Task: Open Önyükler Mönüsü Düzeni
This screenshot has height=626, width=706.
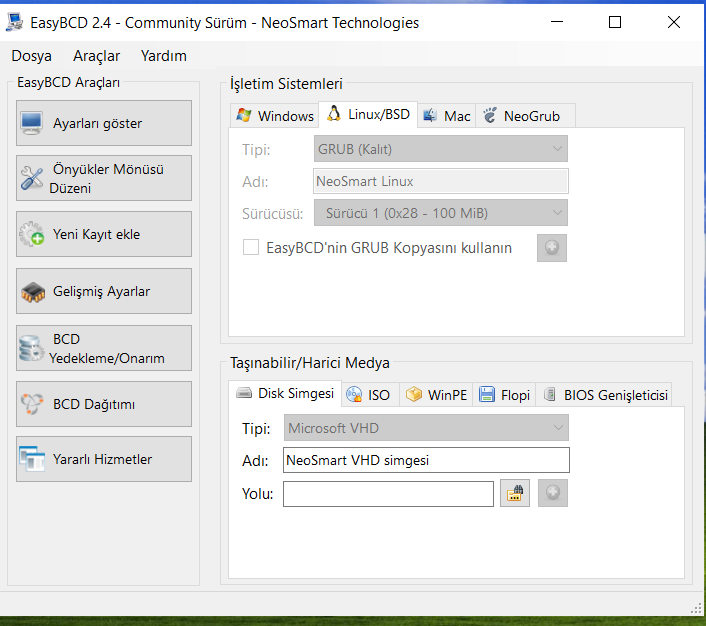Action: 104,178
